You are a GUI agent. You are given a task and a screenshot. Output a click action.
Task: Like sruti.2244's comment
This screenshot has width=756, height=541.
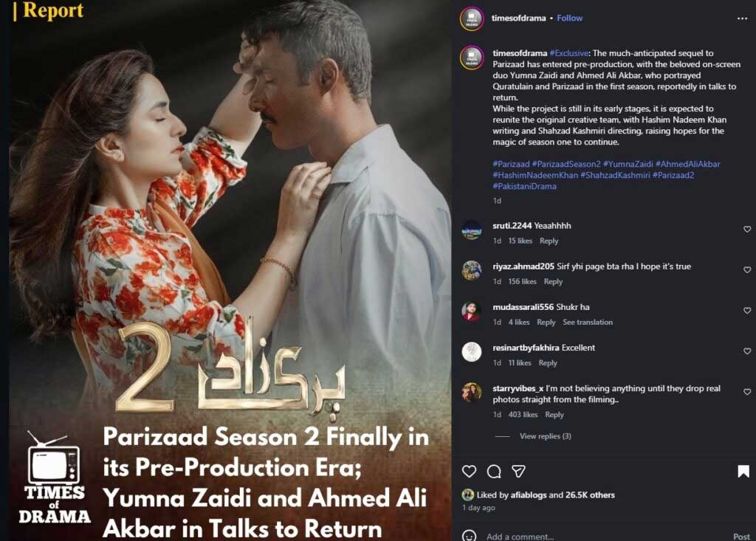tap(747, 229)
